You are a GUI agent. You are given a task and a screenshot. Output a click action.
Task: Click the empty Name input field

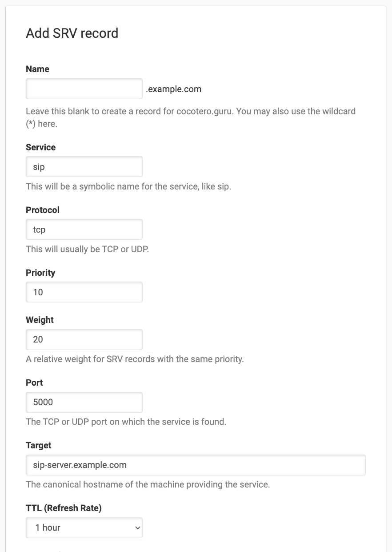click(x=84, y=89)
